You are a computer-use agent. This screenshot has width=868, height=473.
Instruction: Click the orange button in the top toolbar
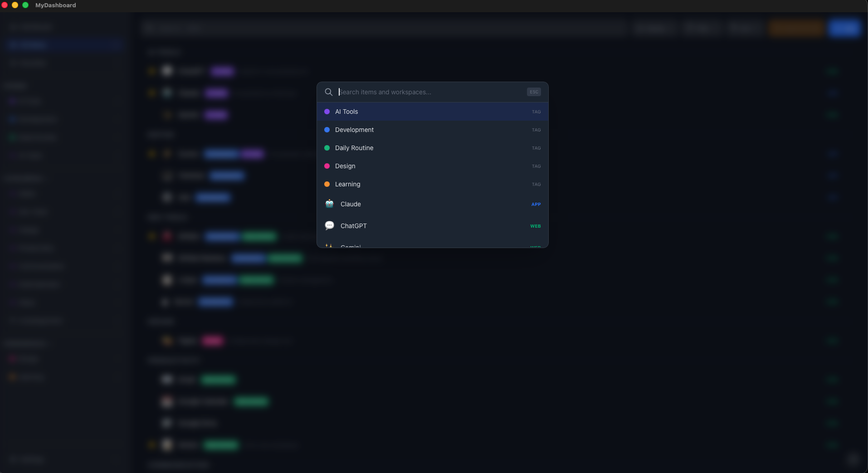[x=796, y=28]
